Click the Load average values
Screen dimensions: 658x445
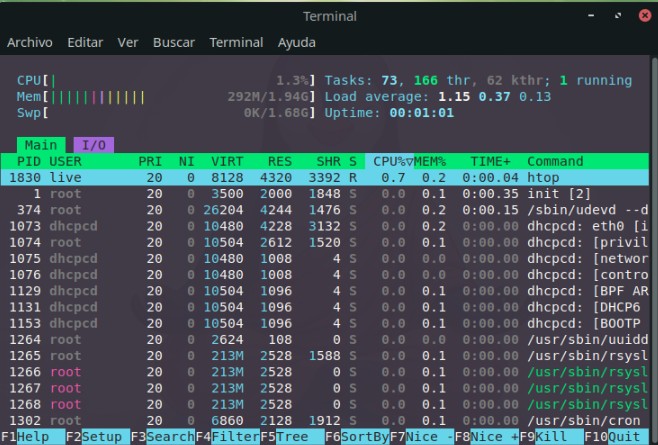pos(494,97)
